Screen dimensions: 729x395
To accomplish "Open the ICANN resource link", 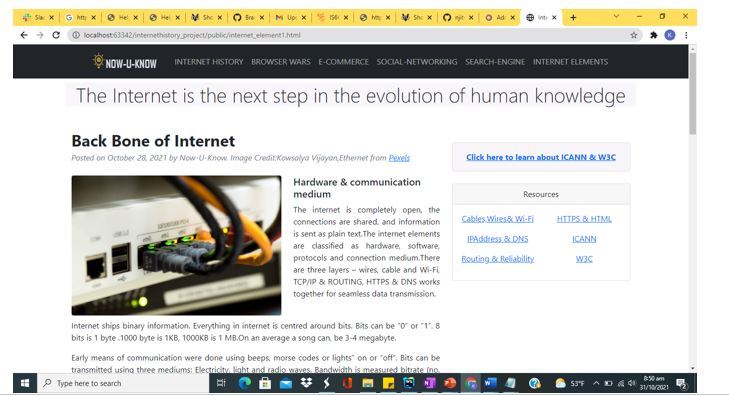I will 584,239.
